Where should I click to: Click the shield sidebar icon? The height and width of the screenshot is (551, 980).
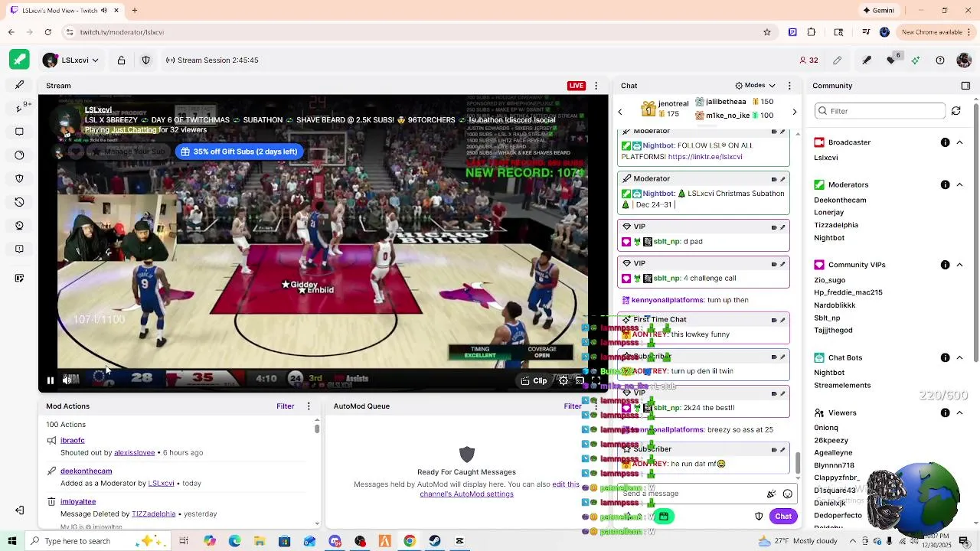[x=19, y=178]
